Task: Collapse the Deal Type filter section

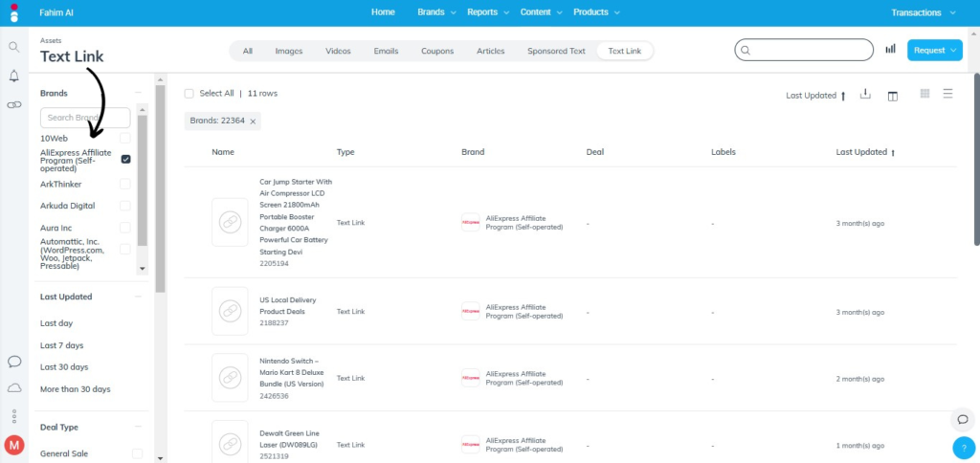Action: click(138, 428)
